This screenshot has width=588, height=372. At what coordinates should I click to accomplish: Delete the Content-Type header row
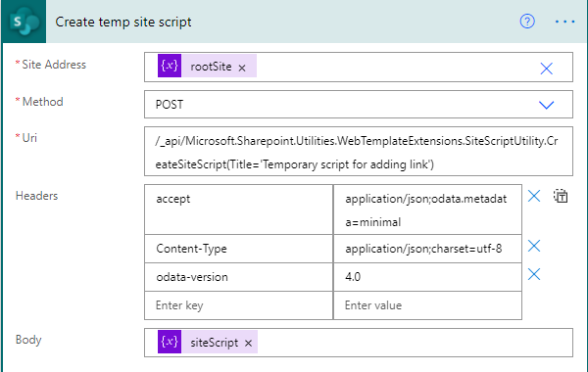[534, 246]
